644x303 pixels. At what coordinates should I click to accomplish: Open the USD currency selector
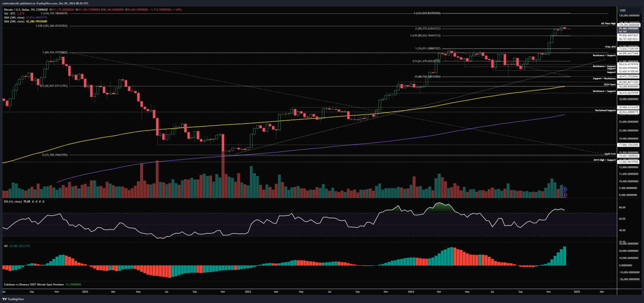[x=623, y=11]
